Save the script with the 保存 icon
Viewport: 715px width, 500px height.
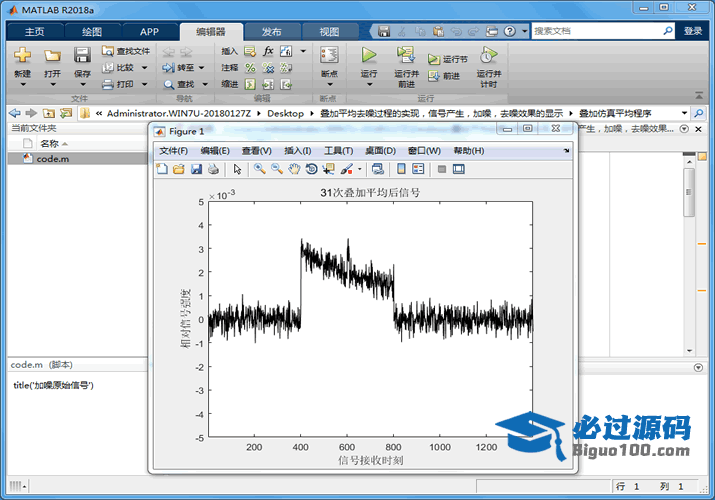pyautogui.click(x=83, y=56)
